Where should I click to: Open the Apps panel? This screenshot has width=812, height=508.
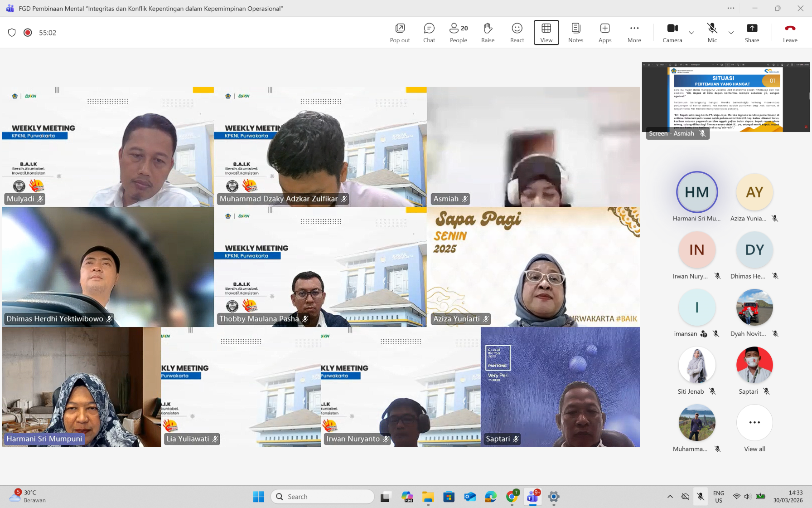tap(604, 32)
